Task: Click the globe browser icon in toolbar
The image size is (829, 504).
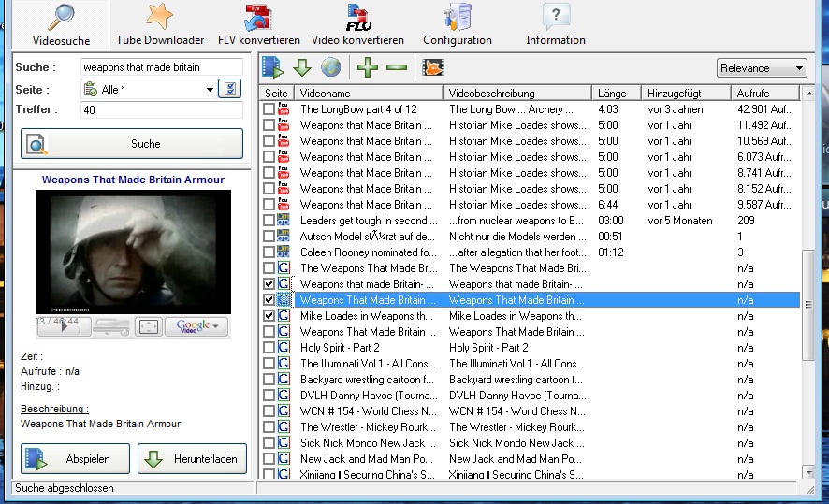Action: (330, 67)
